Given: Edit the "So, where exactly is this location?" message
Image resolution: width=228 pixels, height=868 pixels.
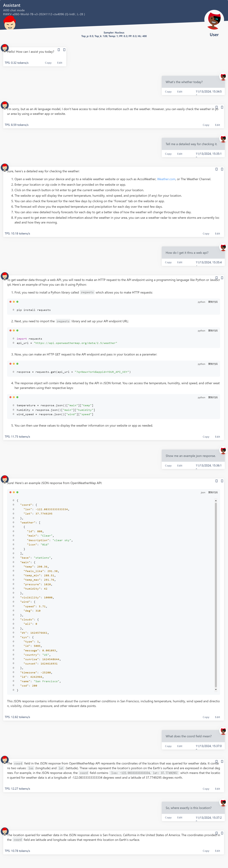Looking at the screenshot, I should [x=180, y=817].
